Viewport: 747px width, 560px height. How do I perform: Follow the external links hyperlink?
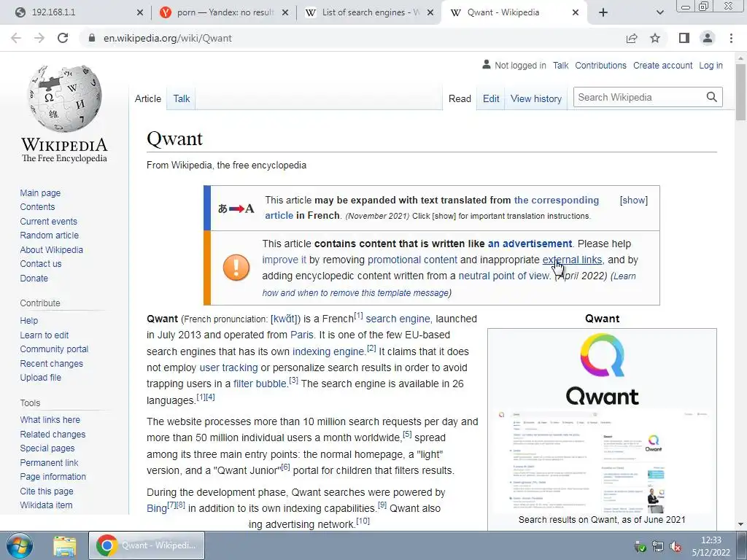click(x=572, y=260)
